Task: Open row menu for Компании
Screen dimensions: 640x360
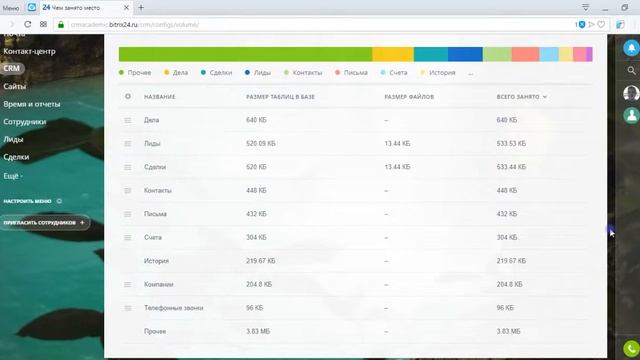Action: click(128, 284)
